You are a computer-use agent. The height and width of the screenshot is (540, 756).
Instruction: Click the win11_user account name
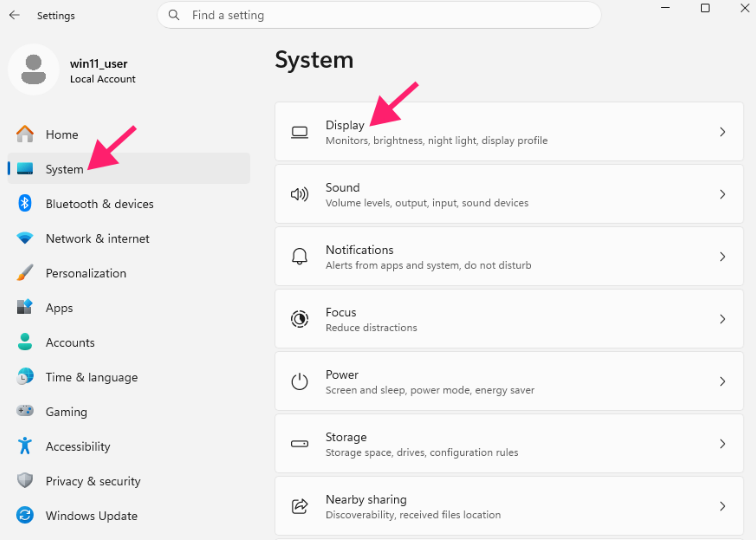(x=98, y=63)
